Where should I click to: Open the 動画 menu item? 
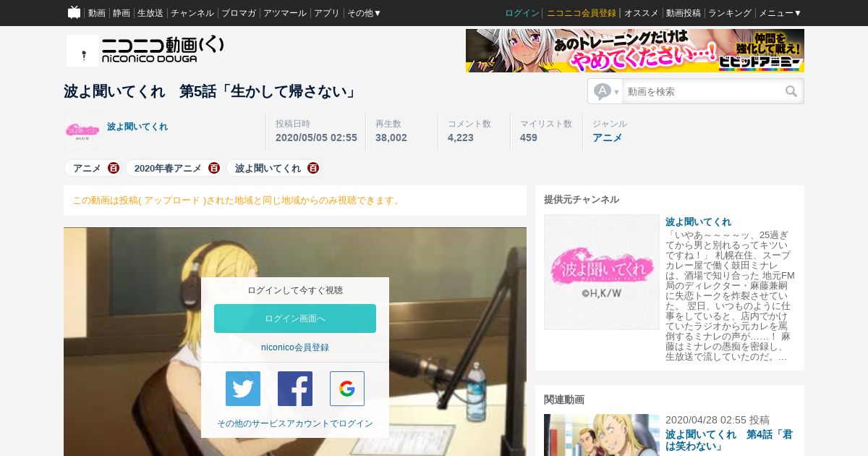(97, 13)
